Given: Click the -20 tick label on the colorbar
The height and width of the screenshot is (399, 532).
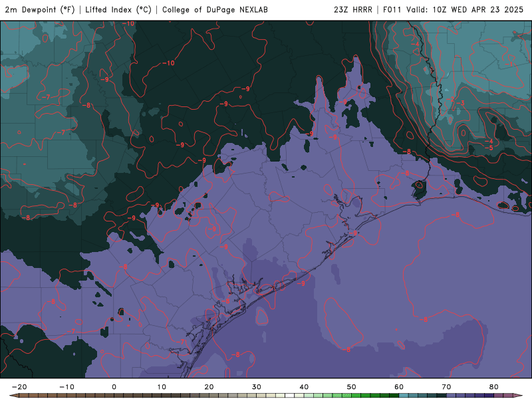Looking at the screenshot, I should tap(19, 387).
